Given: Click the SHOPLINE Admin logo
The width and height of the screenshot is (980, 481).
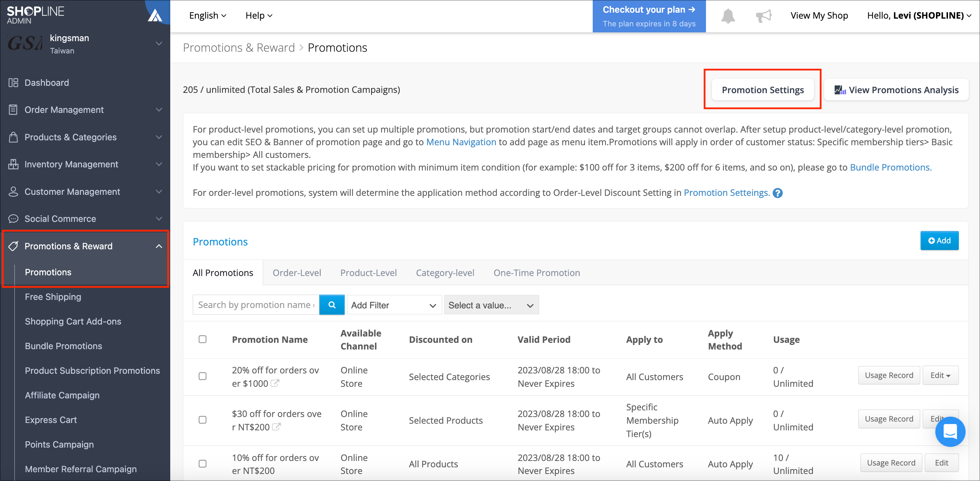Looking at the screenshot, I should click(36, 15).
